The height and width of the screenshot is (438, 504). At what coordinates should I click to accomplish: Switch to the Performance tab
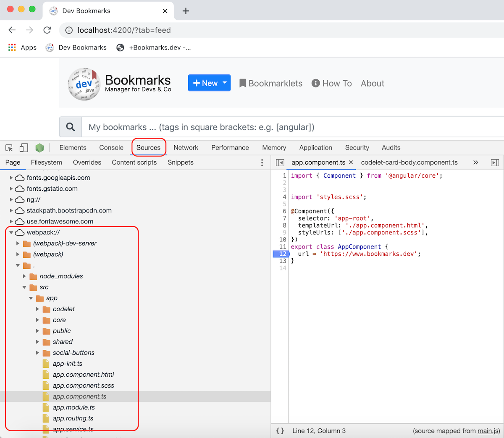coord(230,147)
